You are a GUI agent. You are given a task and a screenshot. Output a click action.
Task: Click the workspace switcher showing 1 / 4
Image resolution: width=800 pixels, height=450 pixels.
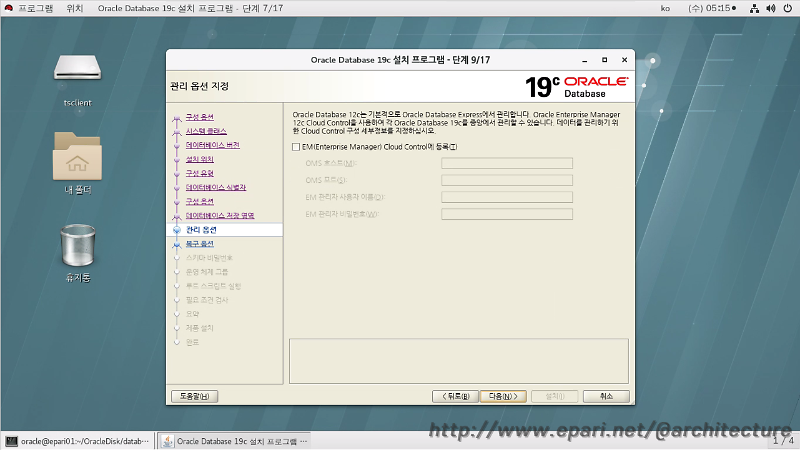tap(783, 440)
